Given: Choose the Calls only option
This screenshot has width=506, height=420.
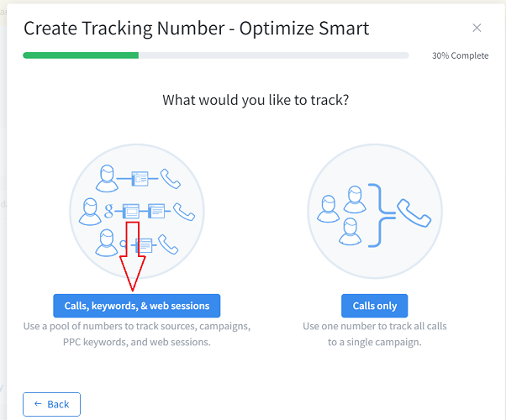Looking at the screenshot, I should pos(374,305).
